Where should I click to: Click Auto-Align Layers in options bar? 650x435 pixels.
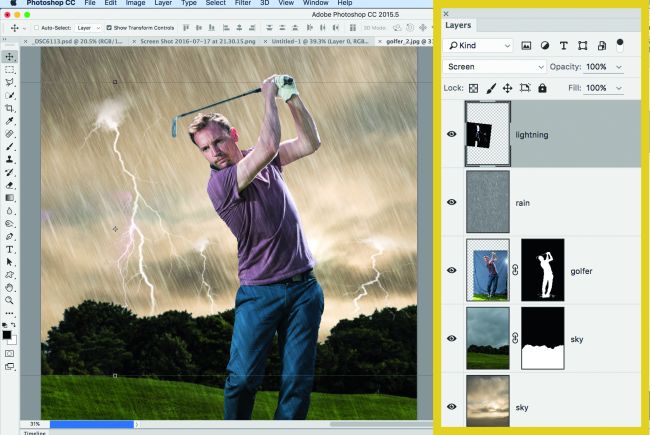point(353,28)
